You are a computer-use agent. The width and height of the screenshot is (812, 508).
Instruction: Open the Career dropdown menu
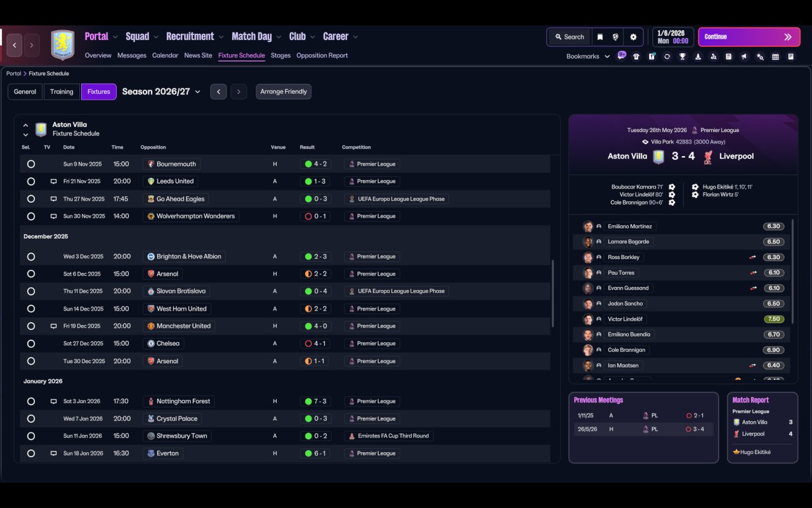(x=341, y=37)
